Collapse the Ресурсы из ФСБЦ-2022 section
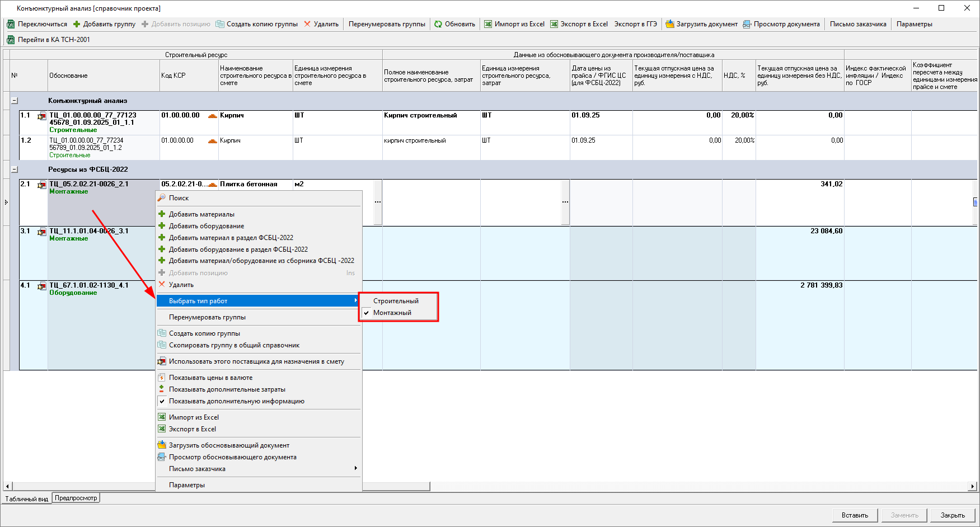 15,170
